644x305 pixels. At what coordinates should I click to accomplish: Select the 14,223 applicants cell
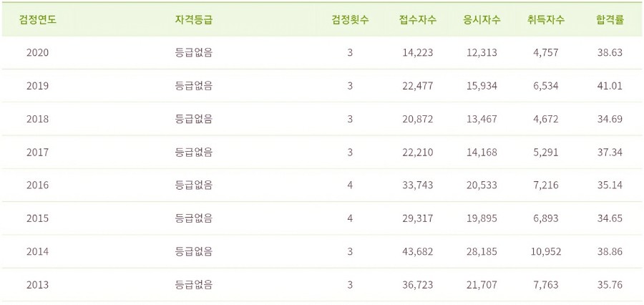tap(418, 53)
